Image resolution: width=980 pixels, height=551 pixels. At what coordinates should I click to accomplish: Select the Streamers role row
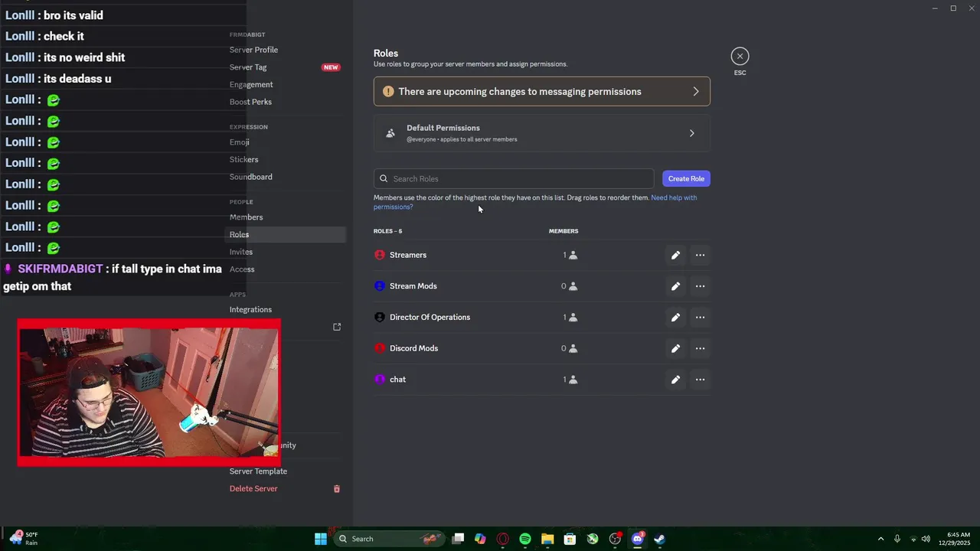[x=542, y=255]
